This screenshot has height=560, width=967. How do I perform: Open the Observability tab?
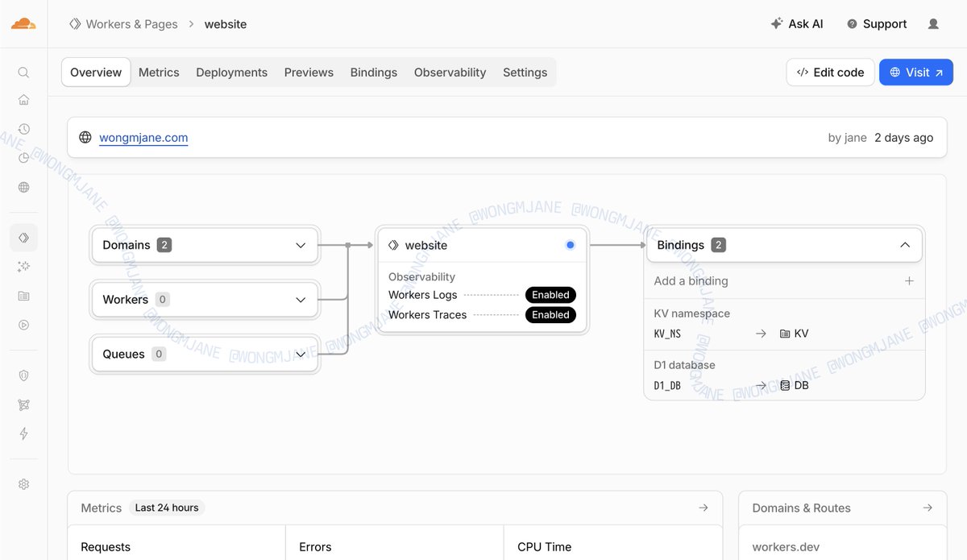(x=450, y=73)
